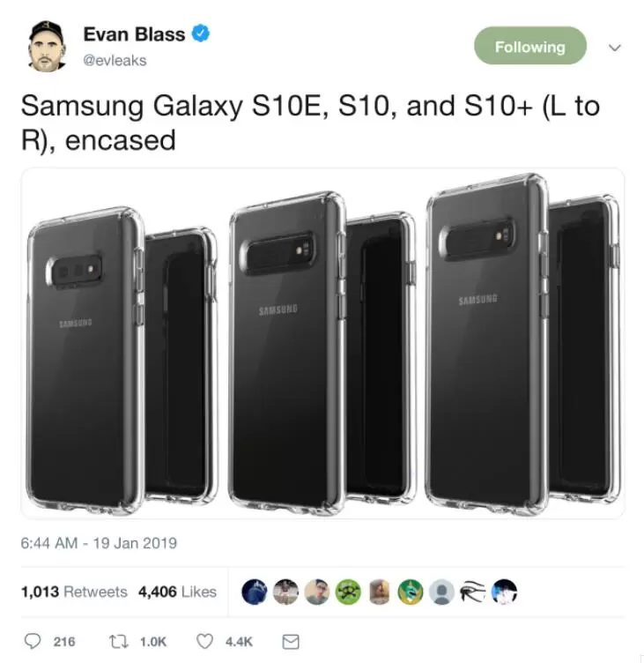
Task: Open the 4,406 Likes list
Action: coord(177,592)
